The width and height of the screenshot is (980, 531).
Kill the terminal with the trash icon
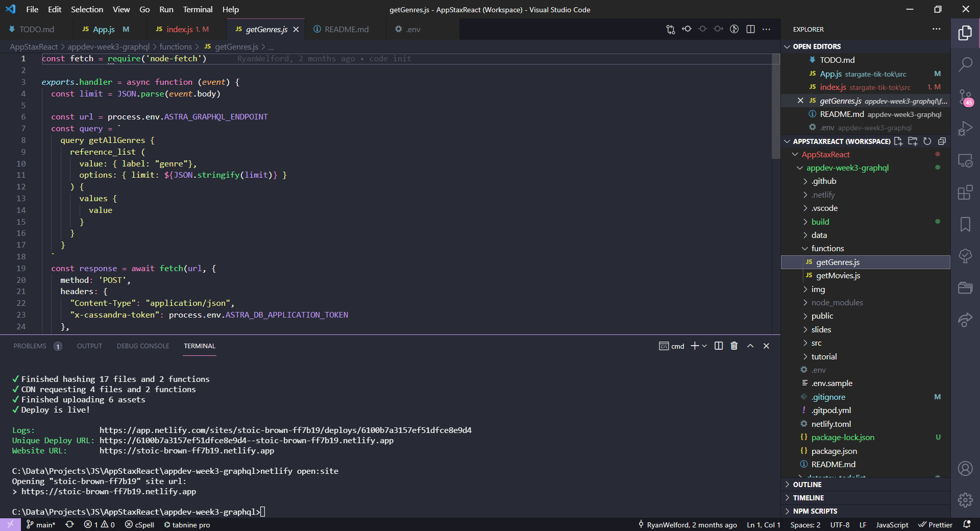point(734,346)
